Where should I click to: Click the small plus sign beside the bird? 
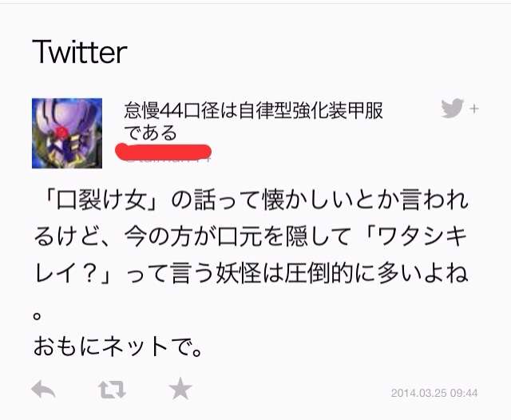pos(474,109)
